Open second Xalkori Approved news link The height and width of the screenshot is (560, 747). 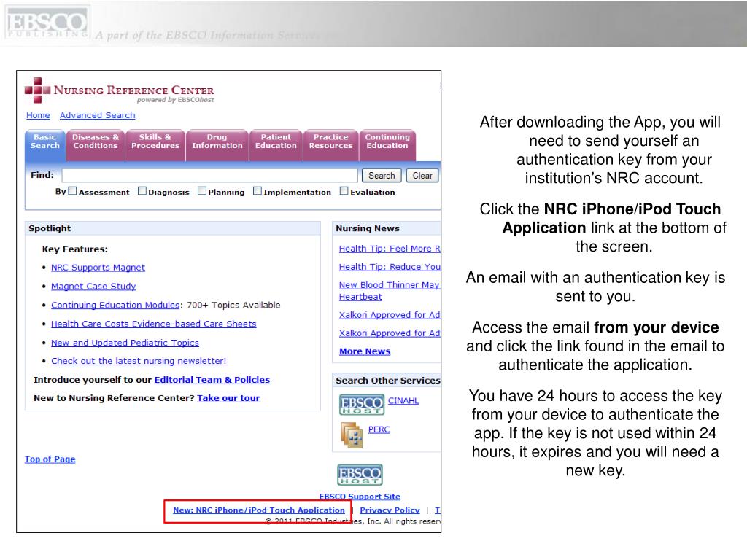tap(390, 333)
